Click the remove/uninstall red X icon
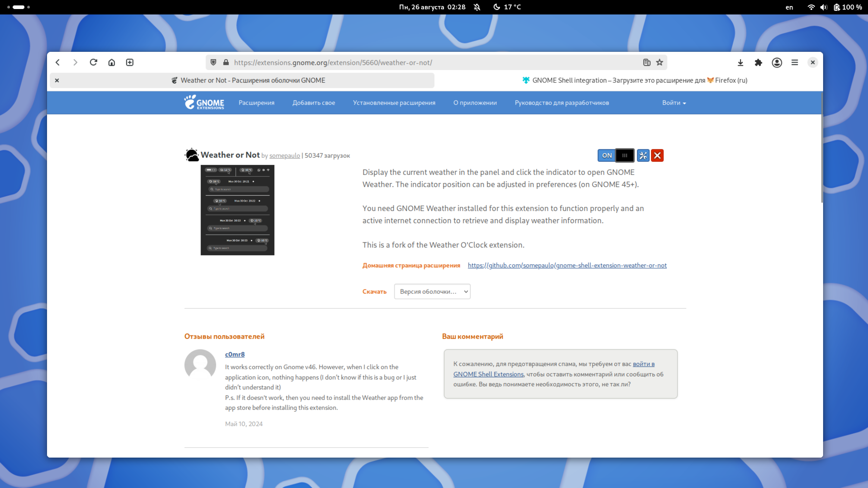This screenshot has height=488, width=868. pyautogui.click(x=658, y=155)
